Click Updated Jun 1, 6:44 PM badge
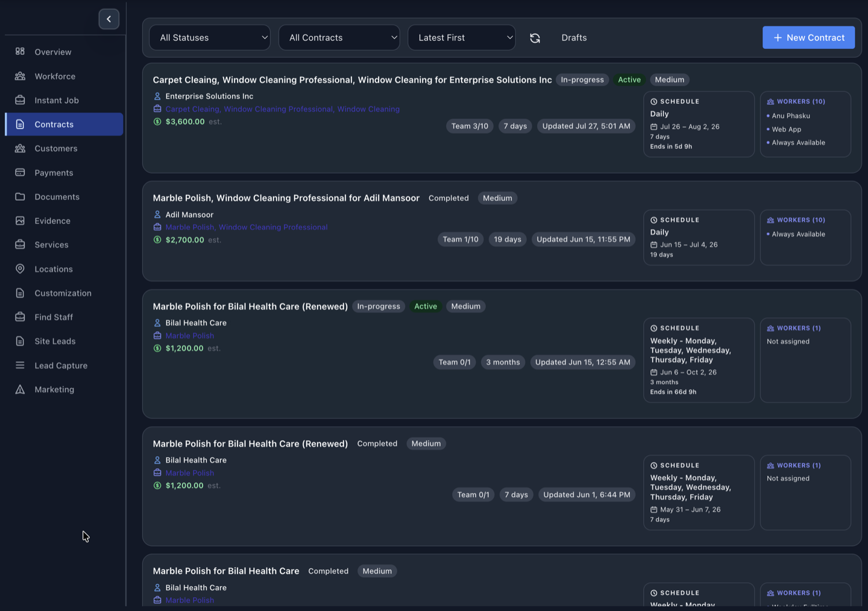The height and width of the screenshot is (611, 868). [x=587, y=495]
